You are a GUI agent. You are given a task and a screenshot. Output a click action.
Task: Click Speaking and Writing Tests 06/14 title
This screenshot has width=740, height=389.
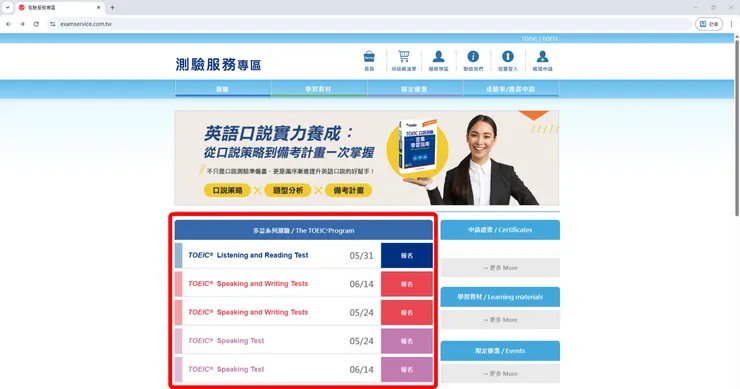pyautogui.click(x=248, y=284)
